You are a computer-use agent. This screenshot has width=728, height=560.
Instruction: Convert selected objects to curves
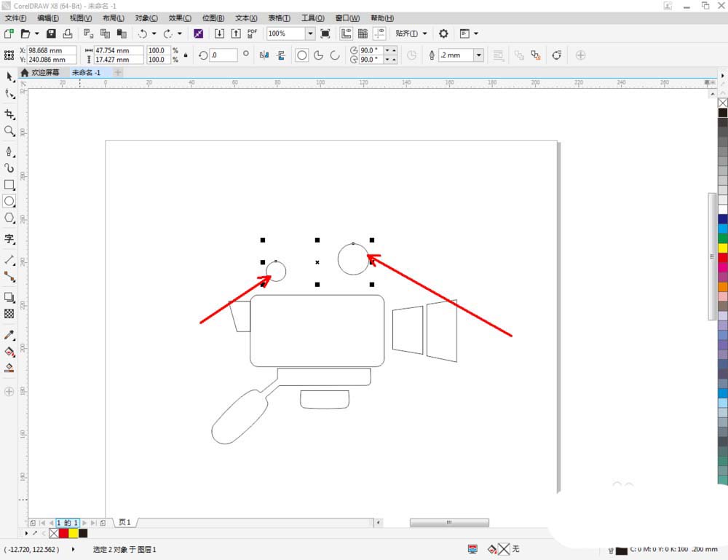point(557,55)
